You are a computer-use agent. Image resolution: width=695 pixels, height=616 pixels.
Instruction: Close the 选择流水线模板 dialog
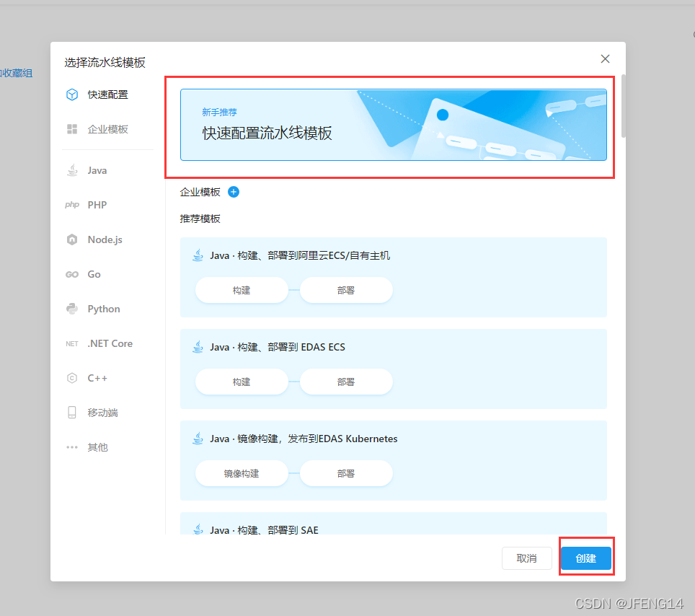click(605, 59)
